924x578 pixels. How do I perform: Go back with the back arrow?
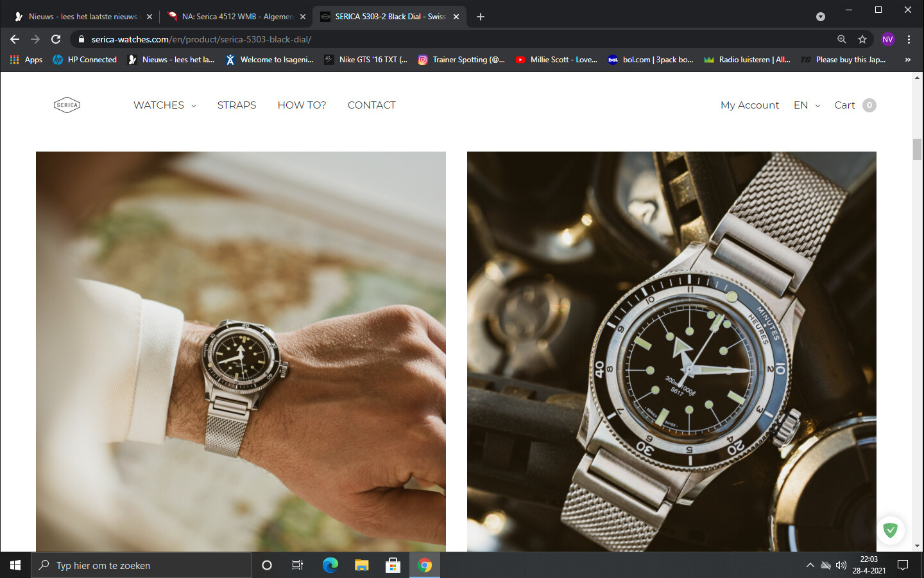pyautogui.click(x=15, y=39)
